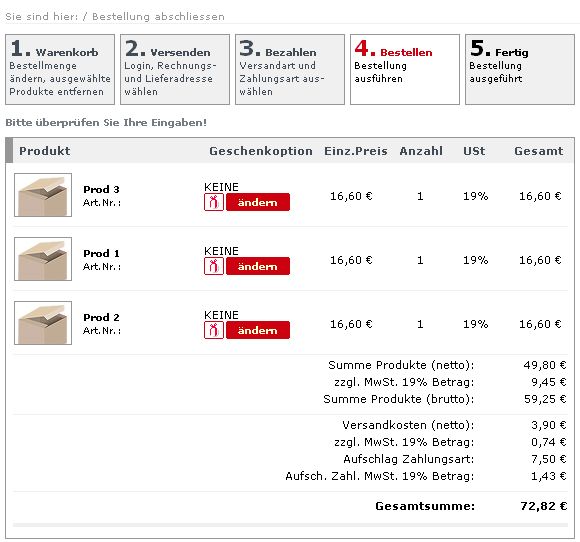
Task: Click the 'Prod 3' product name
Action: pyautogui.click(x=101, y=189)
